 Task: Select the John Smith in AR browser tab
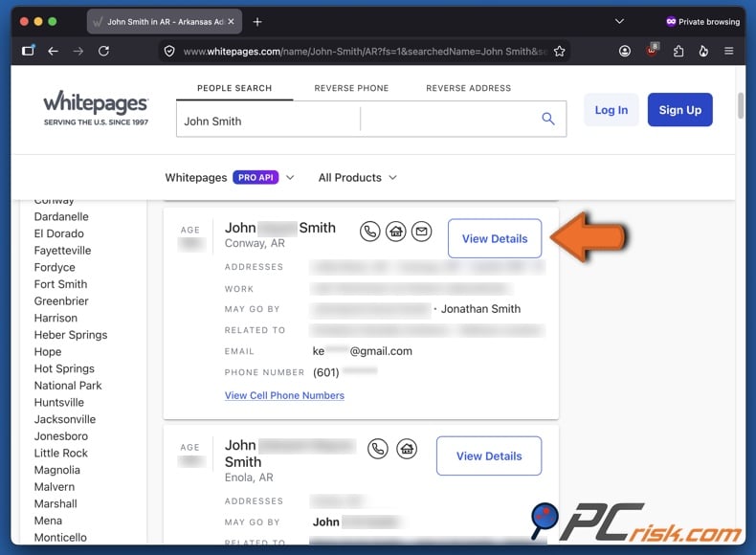[x=165, y=22]
